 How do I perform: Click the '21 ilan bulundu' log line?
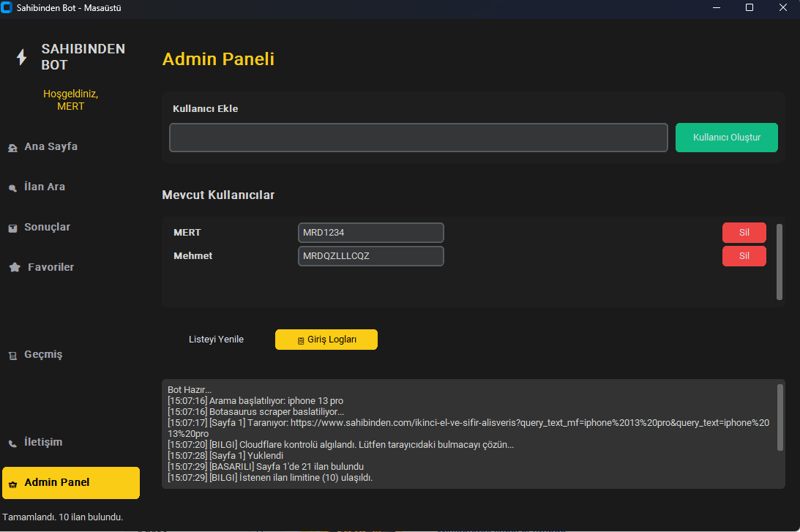click(x=265, y=467)
